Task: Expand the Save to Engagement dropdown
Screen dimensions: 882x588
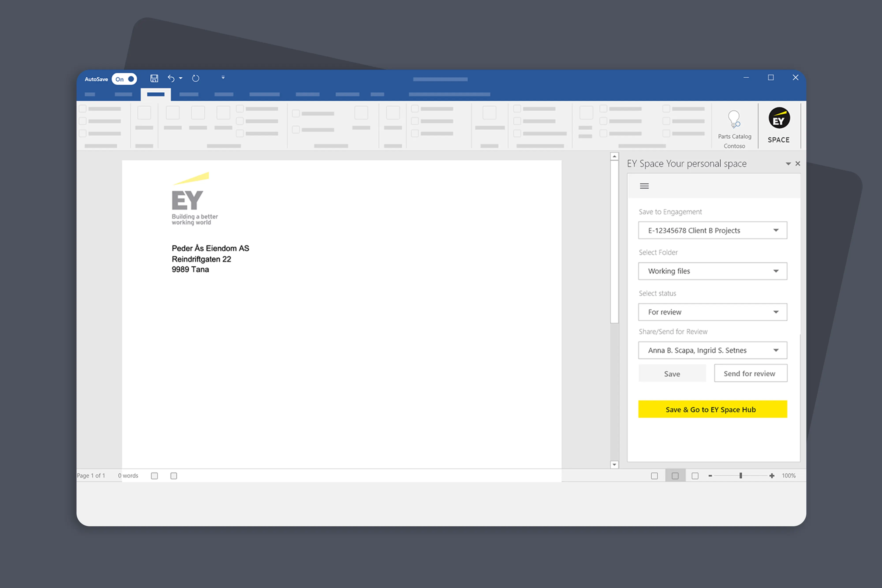Action: click(x=775, y=230)
